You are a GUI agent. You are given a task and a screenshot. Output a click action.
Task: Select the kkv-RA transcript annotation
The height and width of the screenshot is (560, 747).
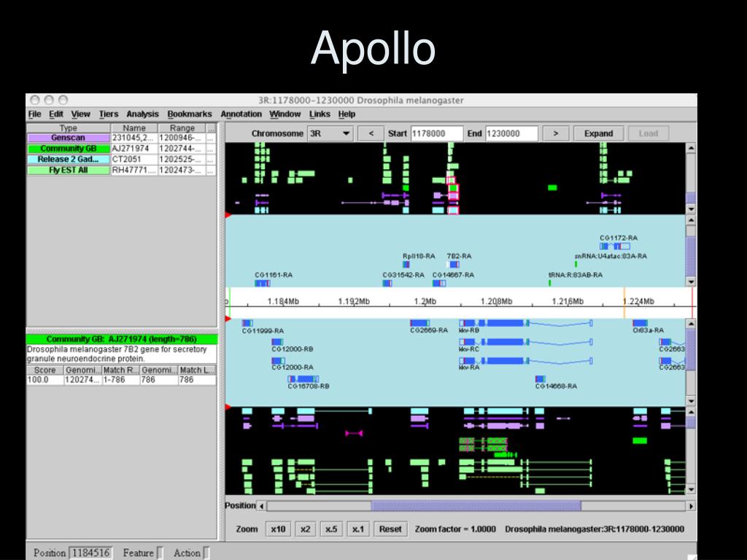(526, 361)
